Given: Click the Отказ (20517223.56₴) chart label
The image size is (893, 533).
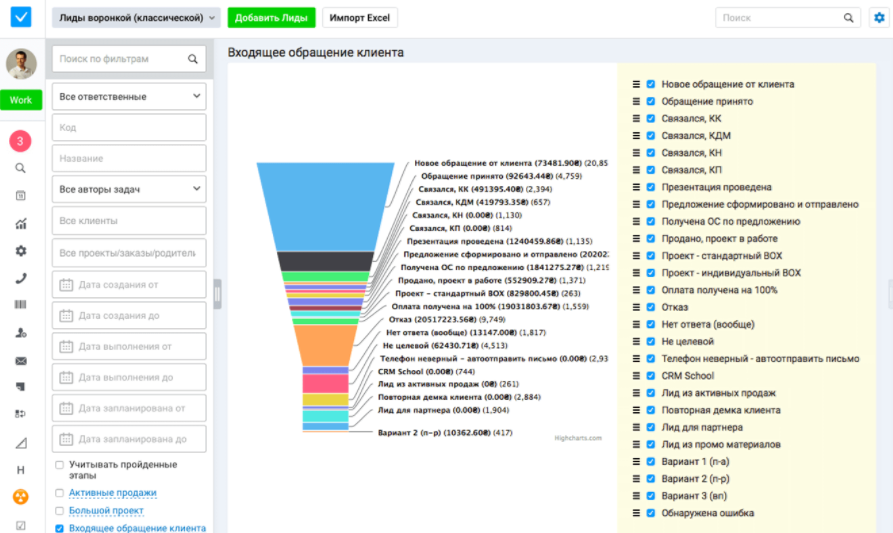Looking at the screenshot, I should (447, 319).
